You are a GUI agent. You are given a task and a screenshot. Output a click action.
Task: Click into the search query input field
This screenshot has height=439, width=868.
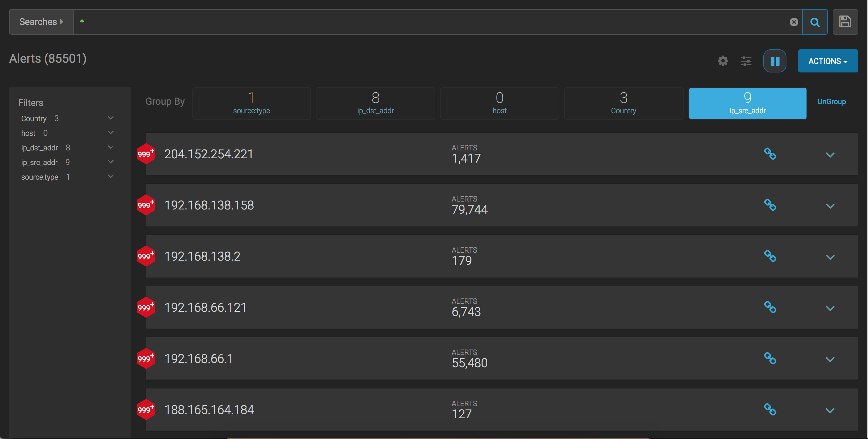click(431, 22)
